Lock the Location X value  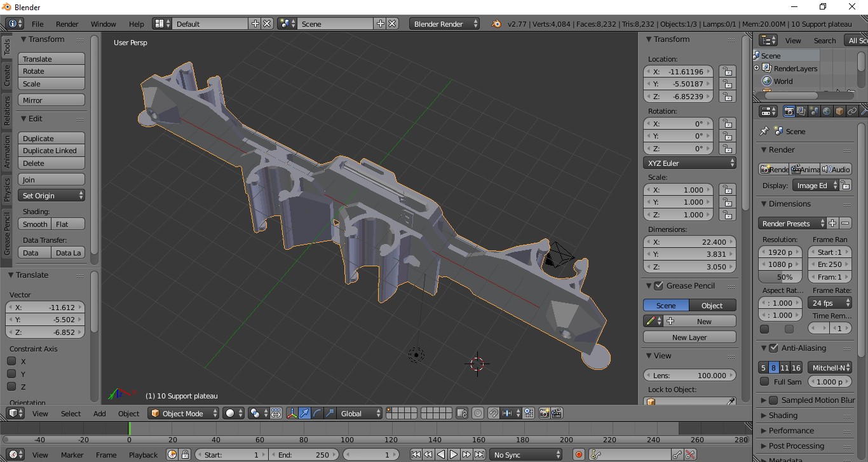click(726, 72)
